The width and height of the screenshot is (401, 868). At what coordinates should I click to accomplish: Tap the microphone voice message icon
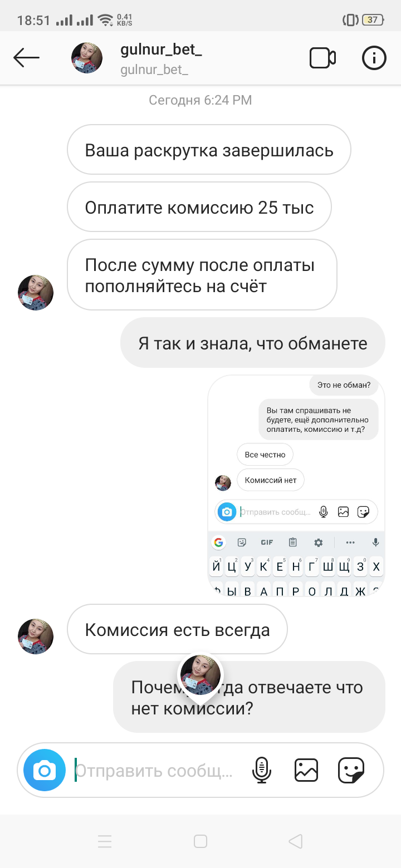tap(262, 771)
